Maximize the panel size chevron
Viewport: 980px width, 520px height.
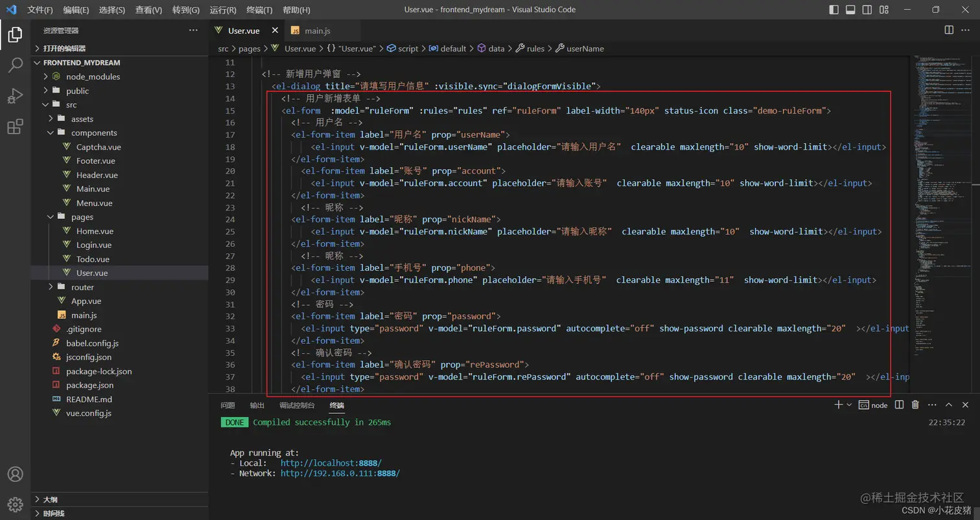948,405
